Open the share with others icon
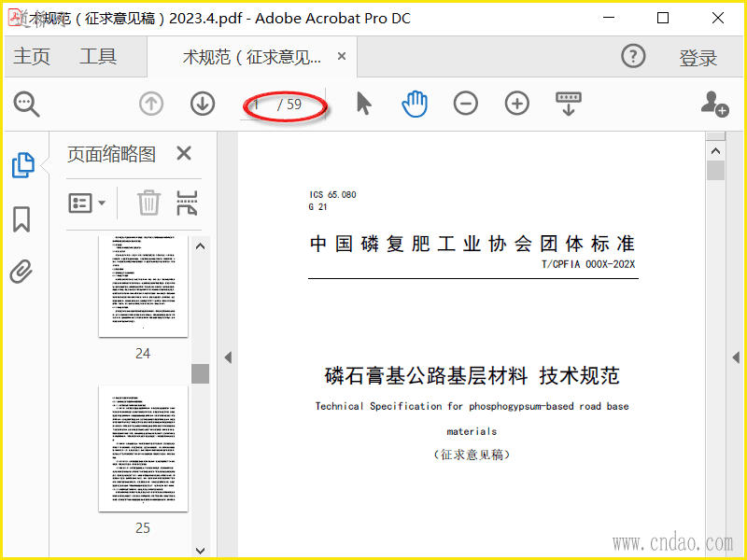 (714, 104)
